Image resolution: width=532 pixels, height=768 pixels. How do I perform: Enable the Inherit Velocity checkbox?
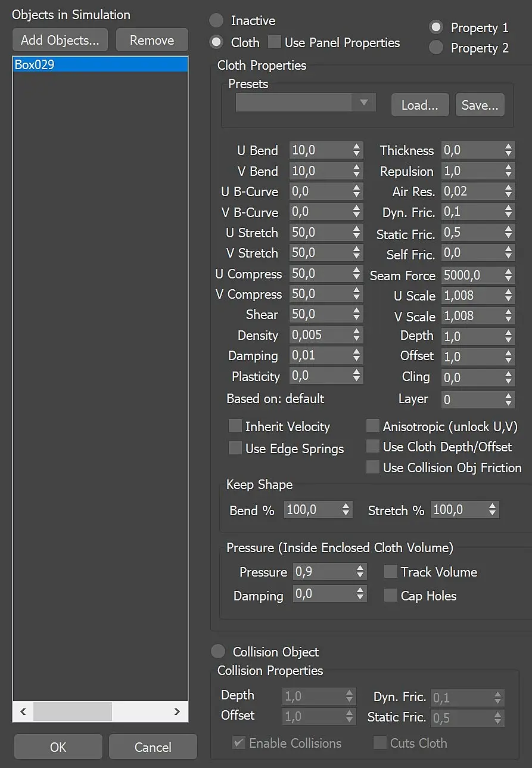tap(235, 427)
